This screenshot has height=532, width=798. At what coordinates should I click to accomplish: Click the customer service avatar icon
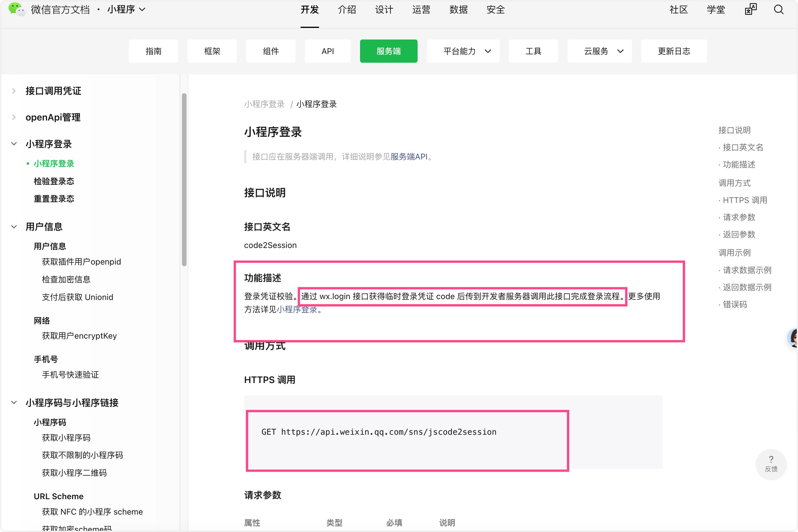coord(793,338)
